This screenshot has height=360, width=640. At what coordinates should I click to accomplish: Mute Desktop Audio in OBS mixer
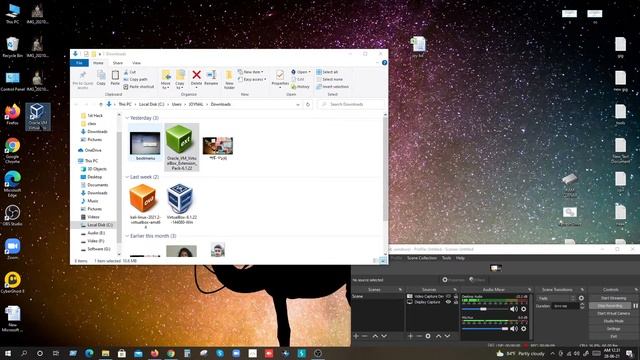pos(514,309)
